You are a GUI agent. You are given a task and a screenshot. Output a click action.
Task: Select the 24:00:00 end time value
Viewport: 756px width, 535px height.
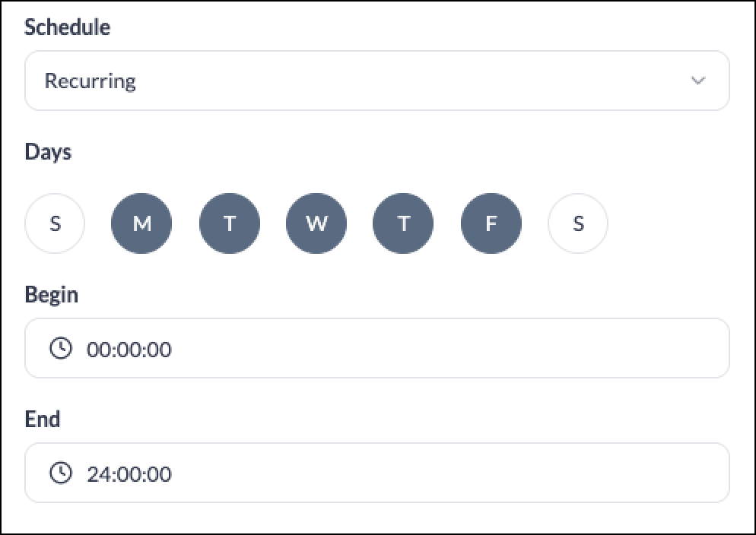click(x=129, y=474)
